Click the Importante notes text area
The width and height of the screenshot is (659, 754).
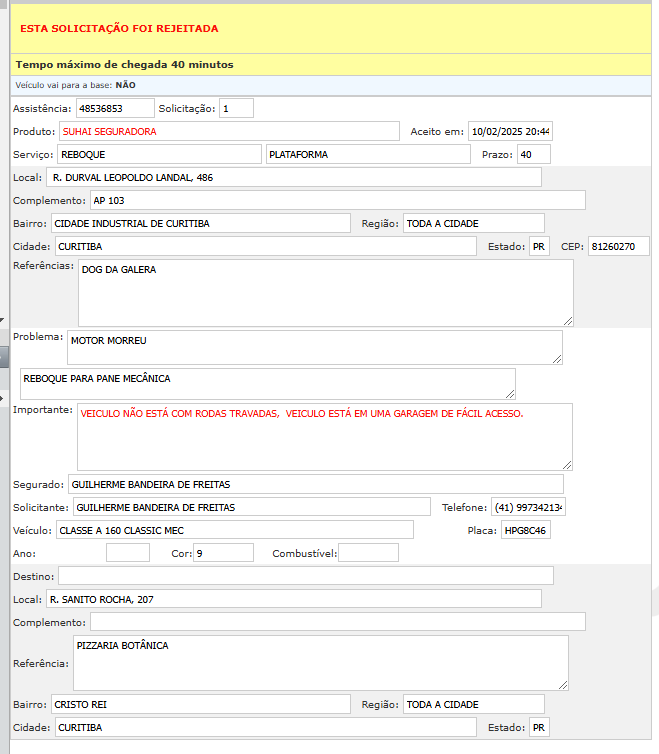(324, 436)
